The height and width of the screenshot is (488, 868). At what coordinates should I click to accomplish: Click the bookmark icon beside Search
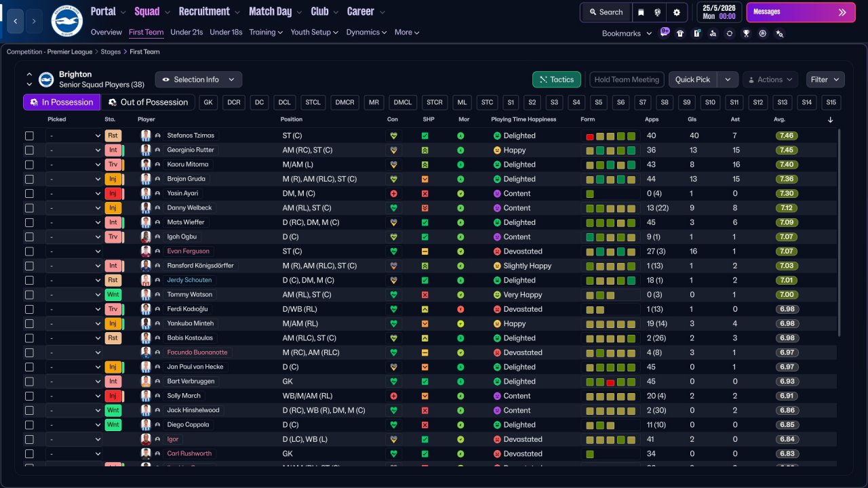coord(641,12)
